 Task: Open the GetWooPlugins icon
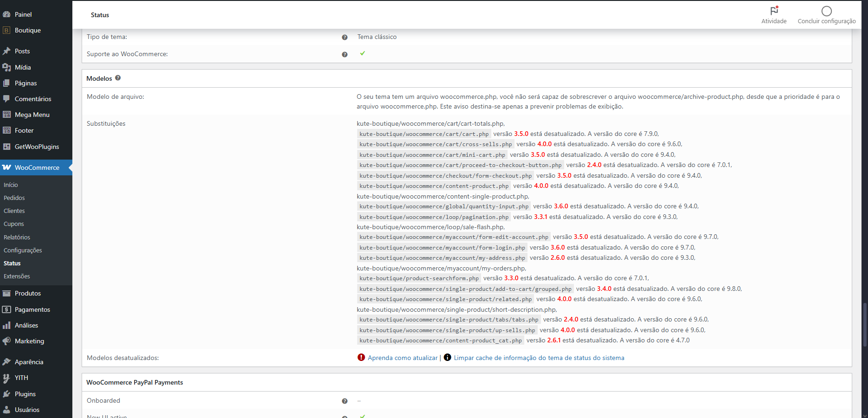tap(6, 147)
